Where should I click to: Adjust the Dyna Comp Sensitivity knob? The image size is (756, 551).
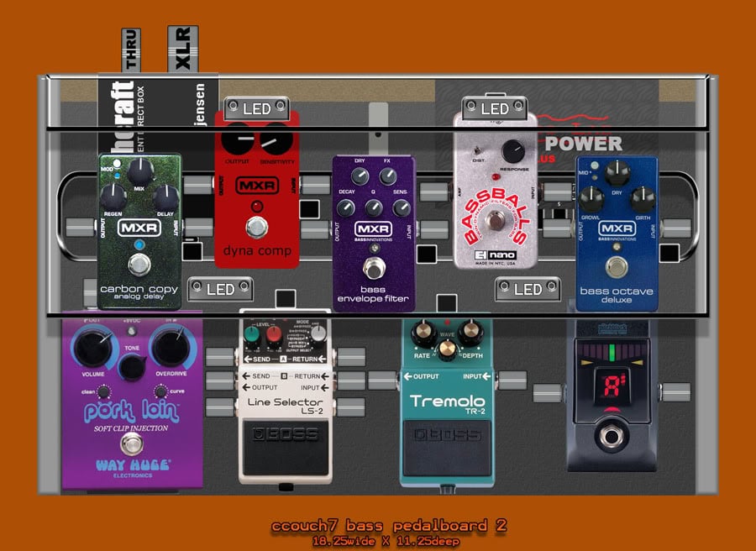pyautogui.click(x=276, y=139)
